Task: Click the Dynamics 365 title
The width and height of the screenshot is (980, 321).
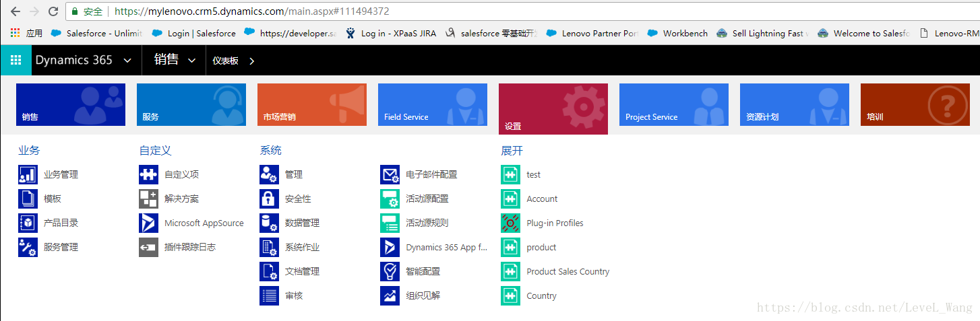Action: (x=74, y=60)
